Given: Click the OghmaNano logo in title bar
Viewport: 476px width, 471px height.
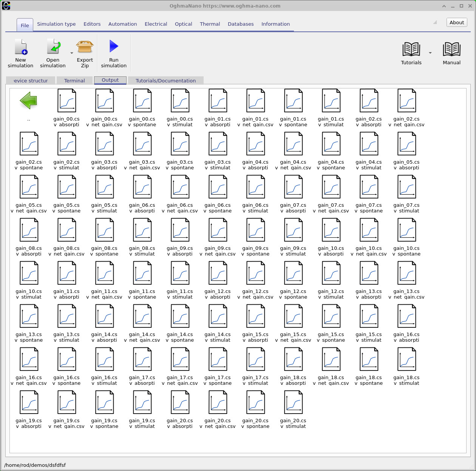Looking at the screenshot, I should [x=6, y=6].
